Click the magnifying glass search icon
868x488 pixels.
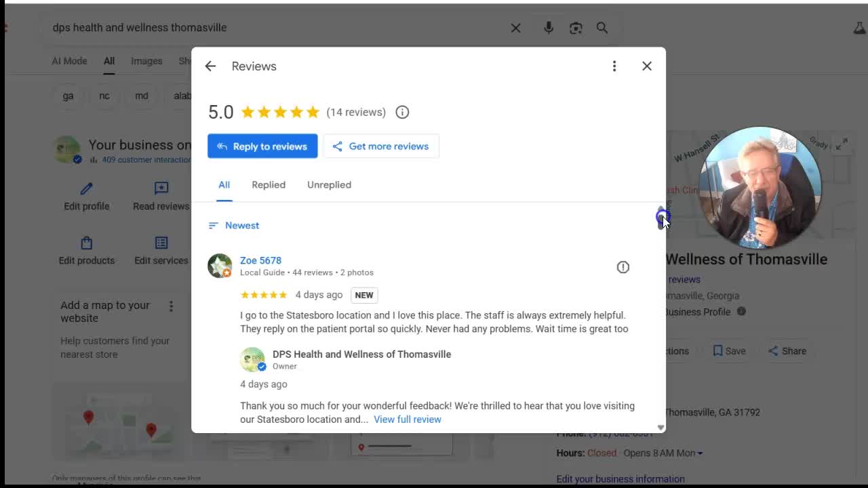(x=602, y=28)
